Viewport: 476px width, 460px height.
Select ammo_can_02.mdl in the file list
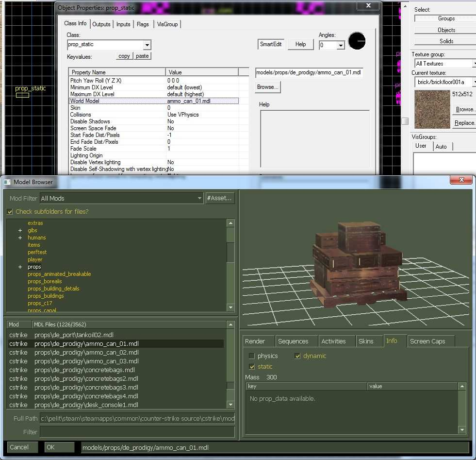coord(116,353)
